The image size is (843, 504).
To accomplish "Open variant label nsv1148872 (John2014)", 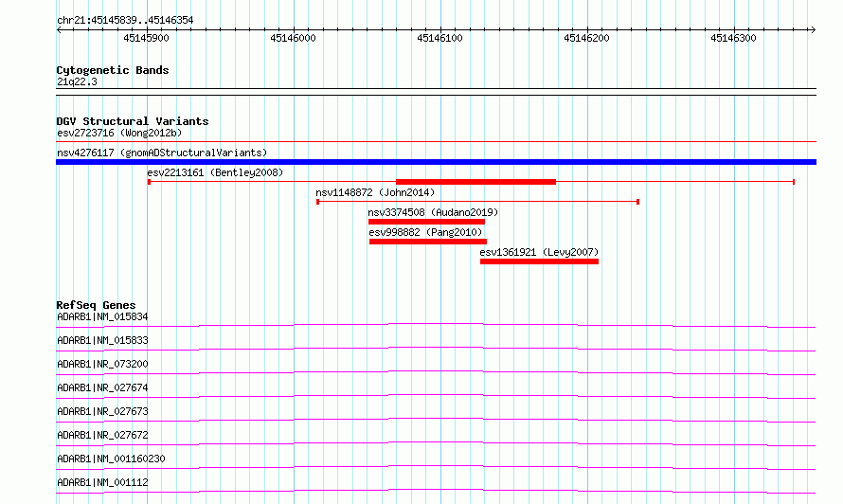I will (375, 192).
